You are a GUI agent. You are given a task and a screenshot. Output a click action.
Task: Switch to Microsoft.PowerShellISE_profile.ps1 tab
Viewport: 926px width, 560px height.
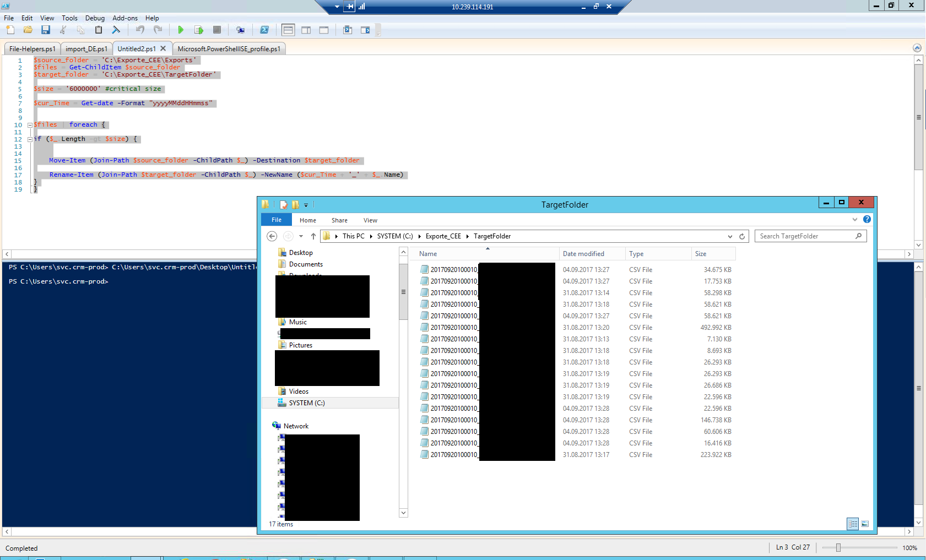229,48
